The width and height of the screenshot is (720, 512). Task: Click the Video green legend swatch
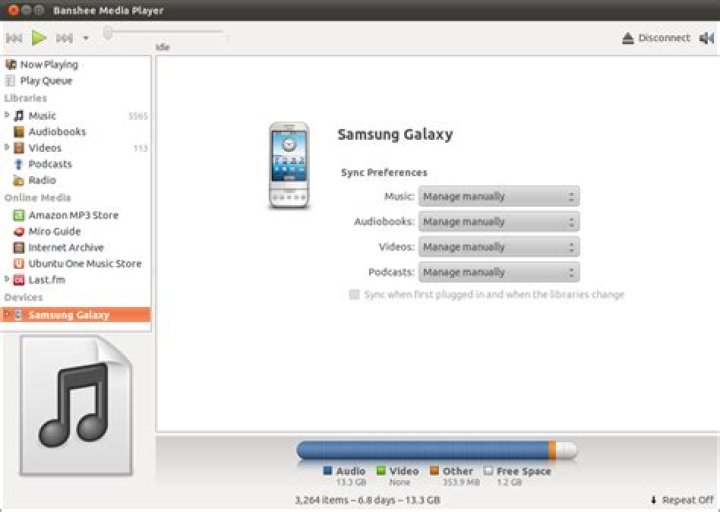[381, 471]
